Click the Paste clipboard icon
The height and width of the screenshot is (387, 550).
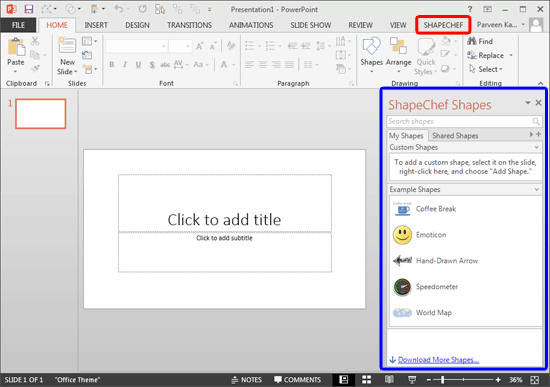coord(16,47)
